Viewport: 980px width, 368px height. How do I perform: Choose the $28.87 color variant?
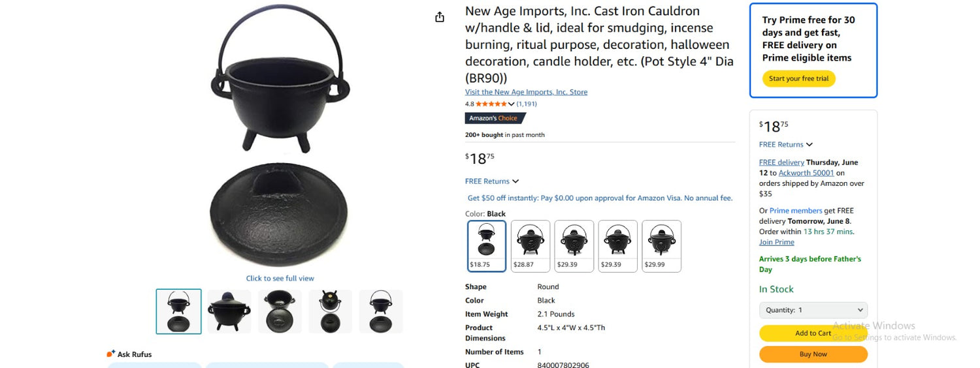pyautogui.click(x=531, y=246)
